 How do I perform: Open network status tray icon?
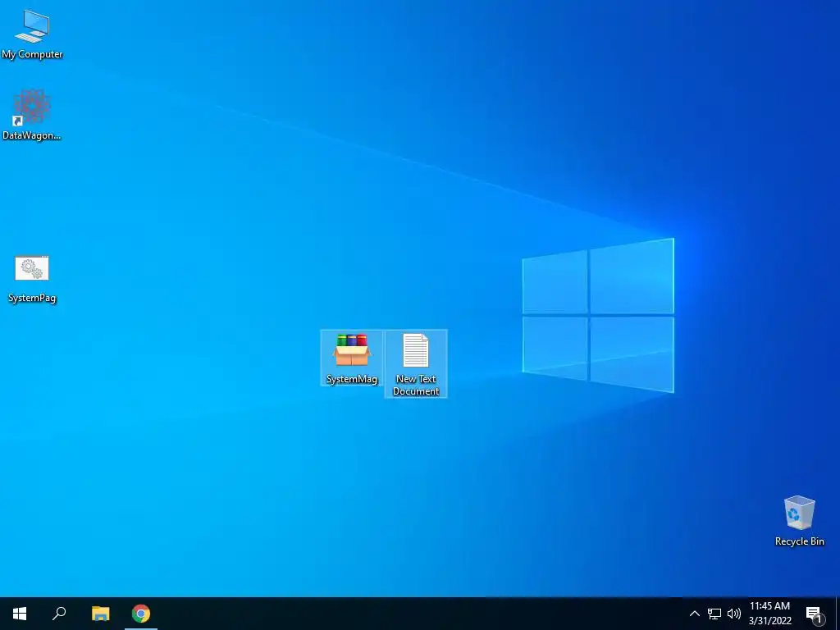tap(714, 614)
